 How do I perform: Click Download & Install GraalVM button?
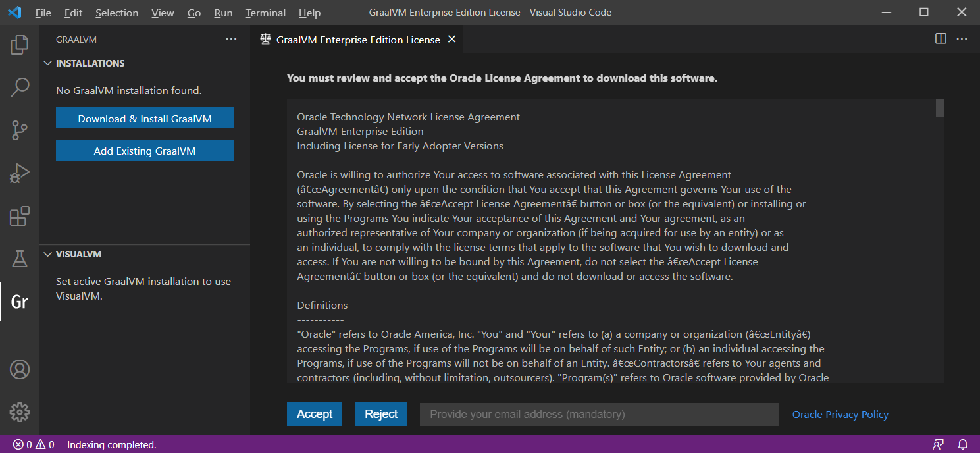click(x=145, y=119)
